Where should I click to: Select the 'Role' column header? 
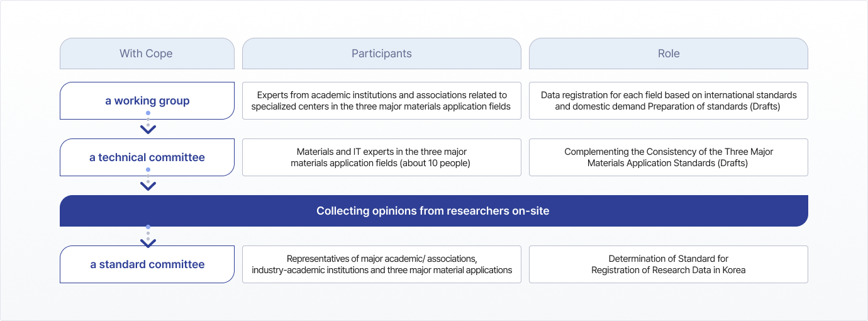669,53
